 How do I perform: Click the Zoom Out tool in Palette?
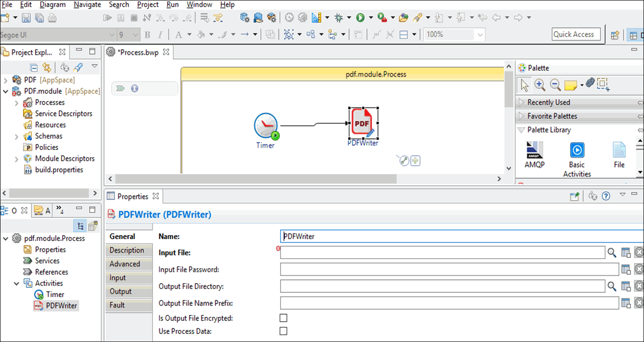tap(554, 85)
